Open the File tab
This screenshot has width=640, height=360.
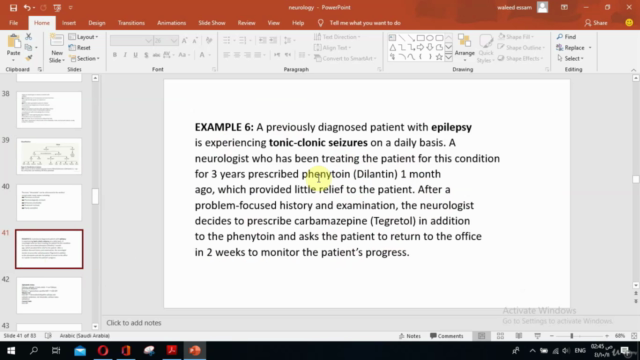[13, 23]
